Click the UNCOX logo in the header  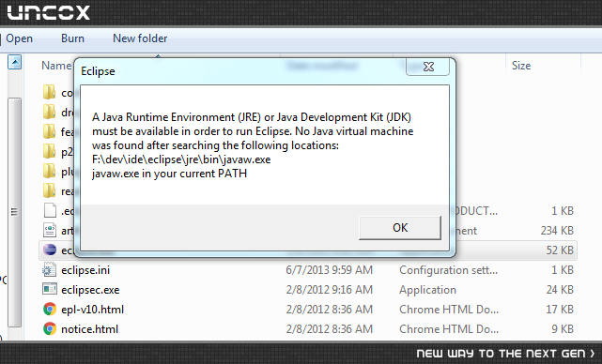(49, 12)
